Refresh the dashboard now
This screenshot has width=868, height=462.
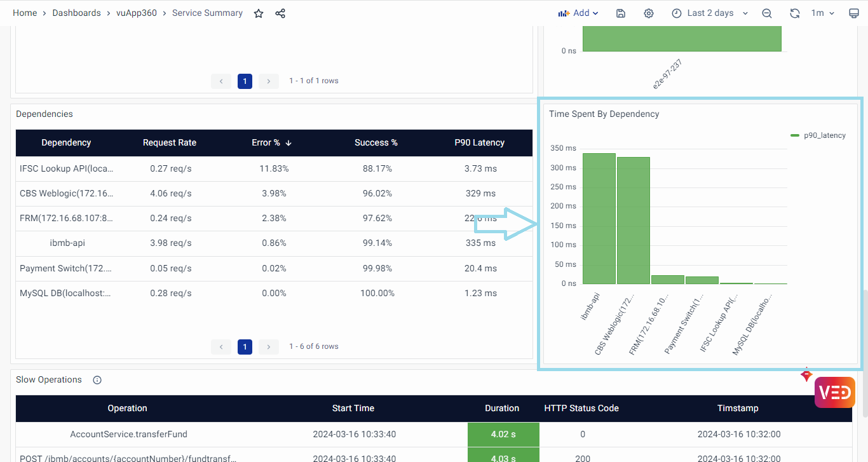coord(794,13)
